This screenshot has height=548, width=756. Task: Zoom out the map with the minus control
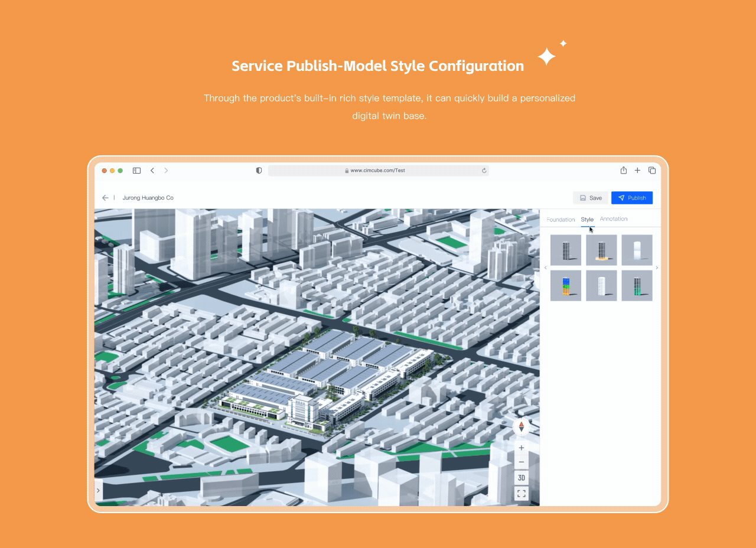pos(522,462)
